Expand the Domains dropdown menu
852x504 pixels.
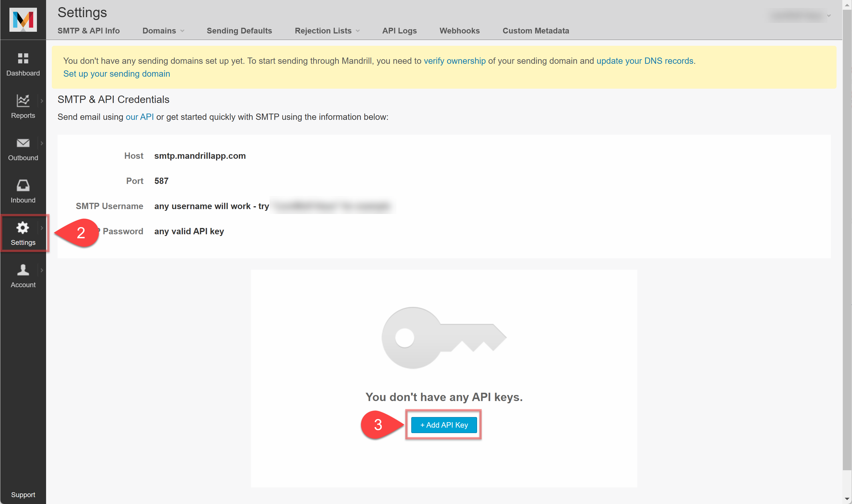163,31
